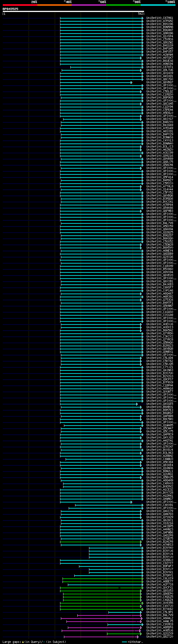The height and width of the screenshot is (644, 178).
Task: Select label UniRef100_Q6CUA5
Action: [x=160, y=104]
